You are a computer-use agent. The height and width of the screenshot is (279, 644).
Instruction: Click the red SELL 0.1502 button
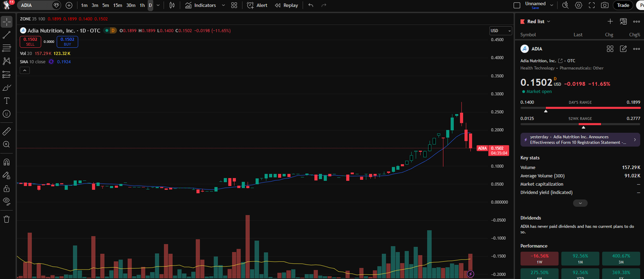tap(30, 42)
